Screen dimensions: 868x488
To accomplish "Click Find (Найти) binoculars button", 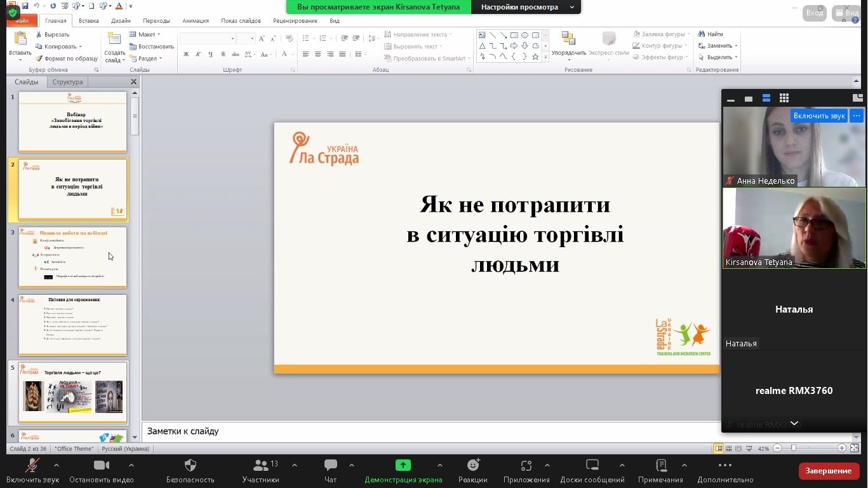I will 711,34.
